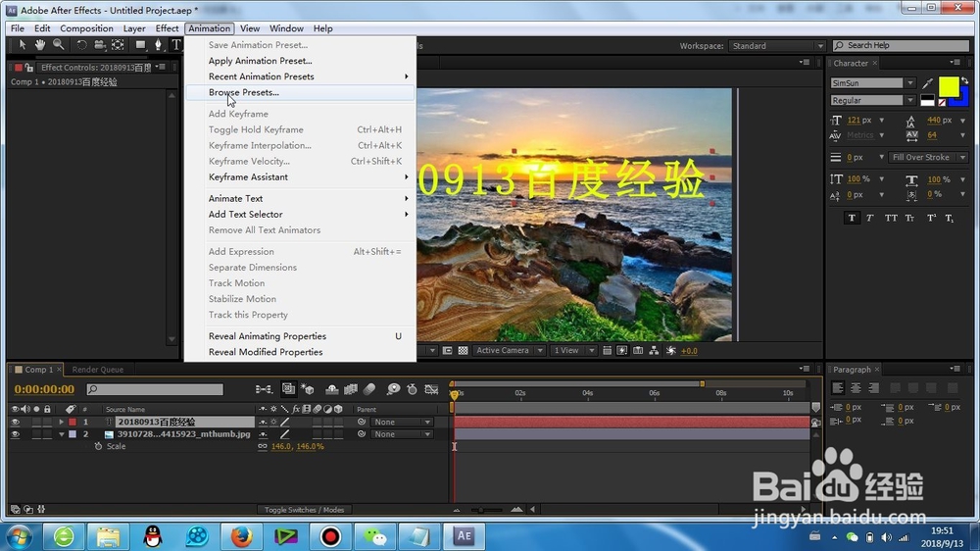Open the Animate Text submenu

(x=300, y=198)
